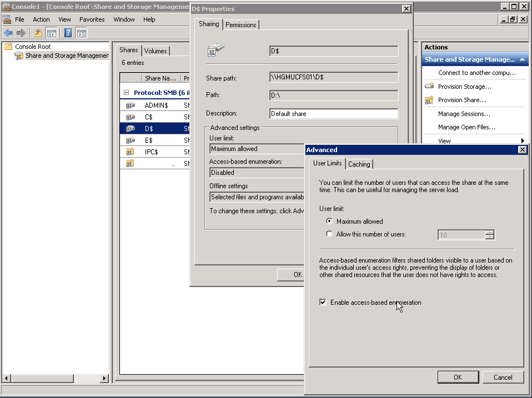Image resolution: width=532 pixels, height=398 pixels.
Task: Select the Sharing tab in D$ Properties
Action: tap(209, 24)
